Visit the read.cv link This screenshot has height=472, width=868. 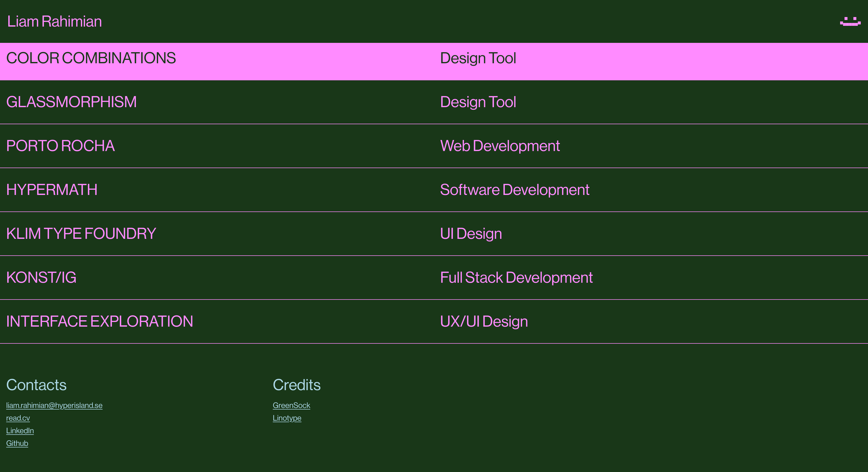tap(18, 418)
